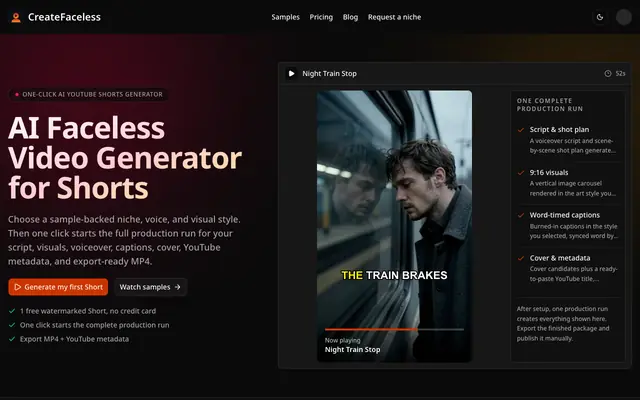Click the checkmark beside Export MP4 line
Image resolution: width=640 pixels, height=400 pixels.
tap(12, 339)
